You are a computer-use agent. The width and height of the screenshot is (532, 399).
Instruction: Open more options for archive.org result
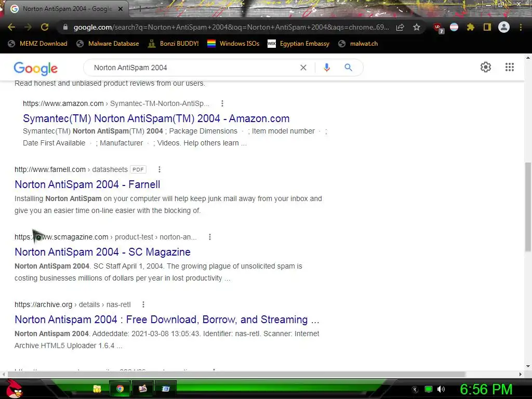[x=143, y=304]
